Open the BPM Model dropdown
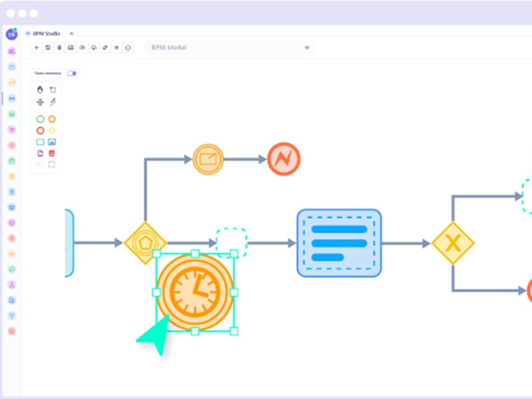 point(229,47)
